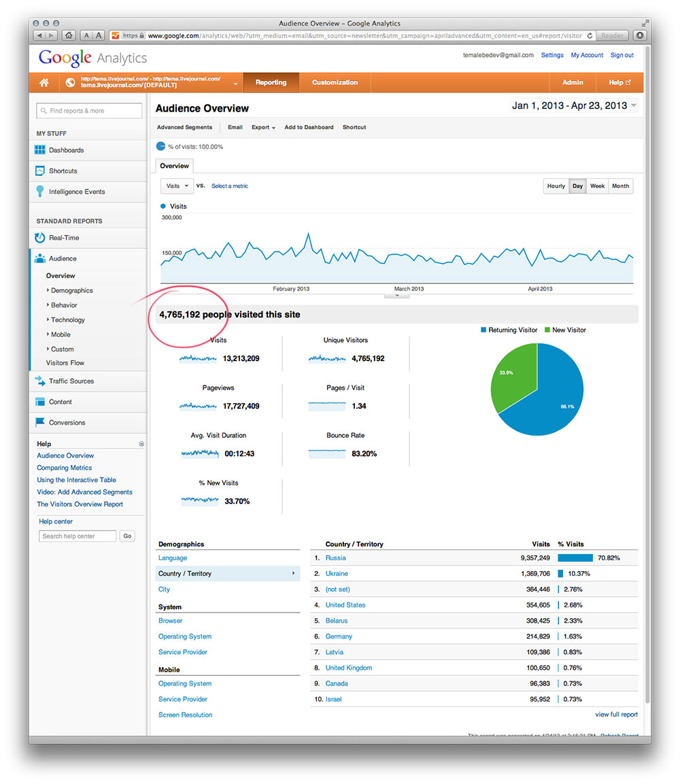Switch chart to Month view
This screenshot has height=784, width=680.
(620, 186)
